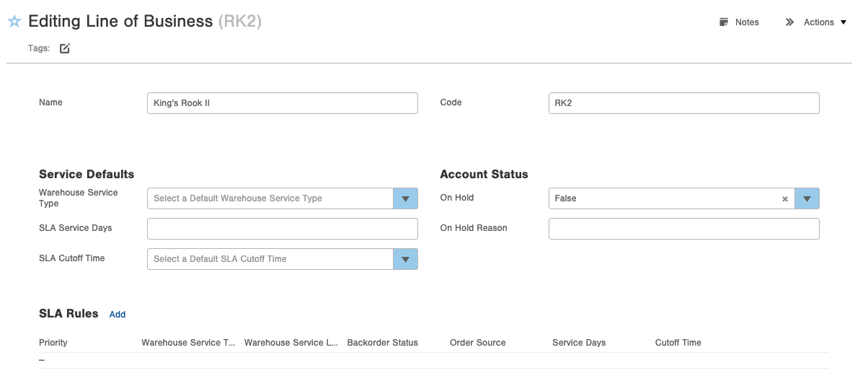868x381 pixels.
Task: Click Select a Default Warehouse Service Type box
Action: coord(270,198)
